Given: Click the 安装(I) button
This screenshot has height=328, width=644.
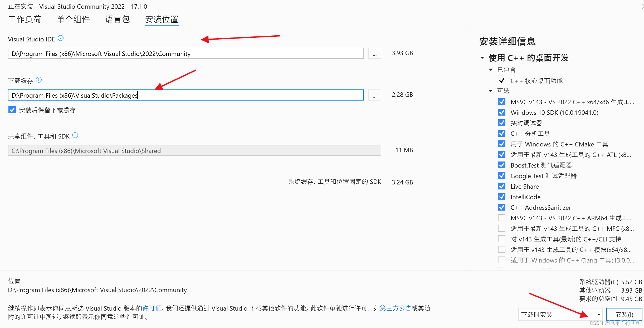Looking at the screenshot, I should 624,314.
